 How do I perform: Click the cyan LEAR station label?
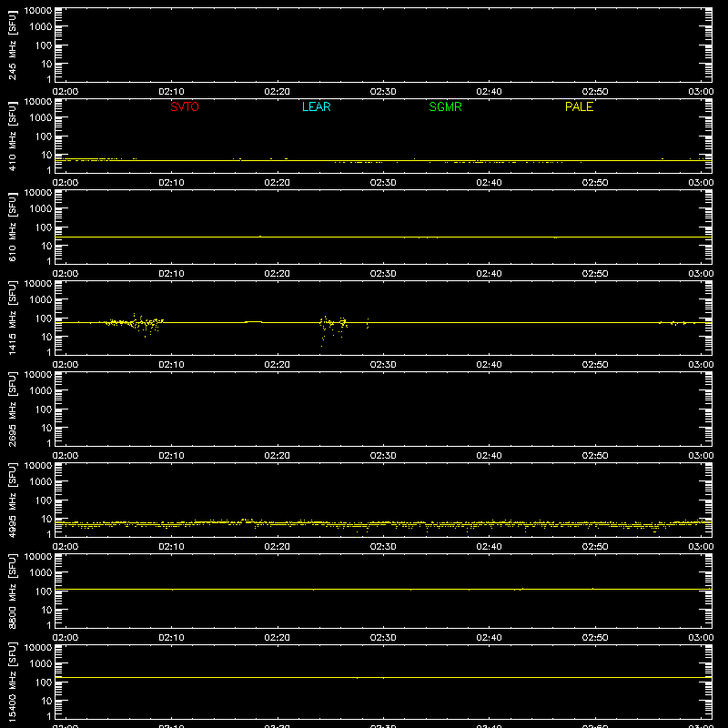(316, 106)
